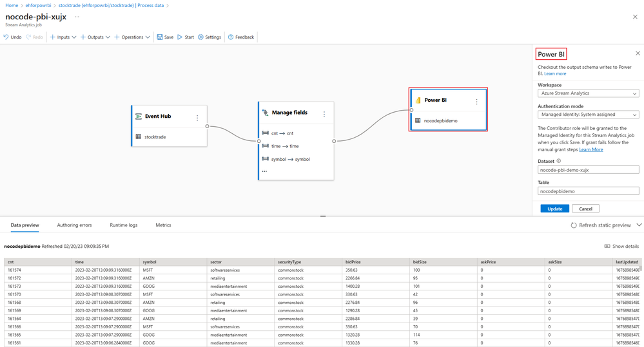Click nocodepbidemo table icon in Power BI node
The image size is (644, 347).
pyautogui.click(x=418, y=120)
